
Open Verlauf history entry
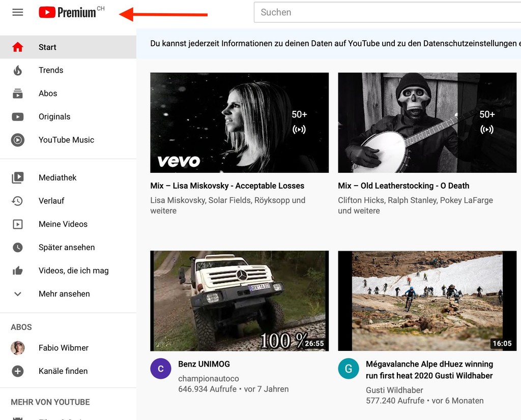(68, 201)
